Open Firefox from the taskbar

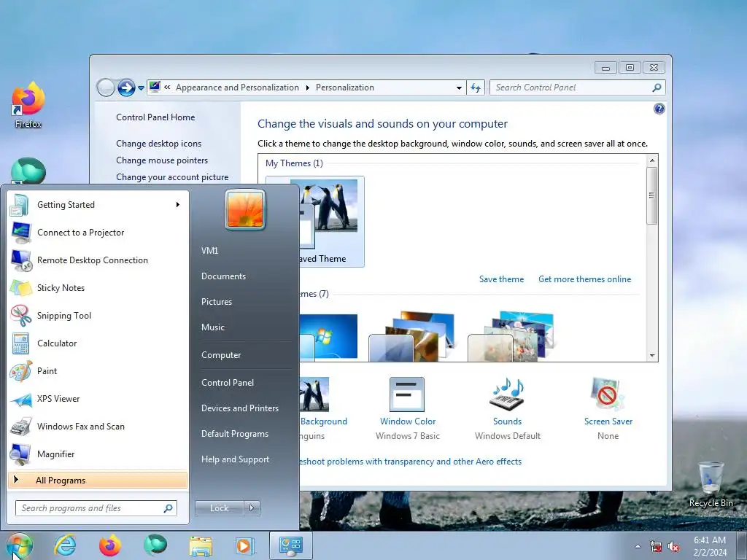pyautogui.click(x=110, y=545)
